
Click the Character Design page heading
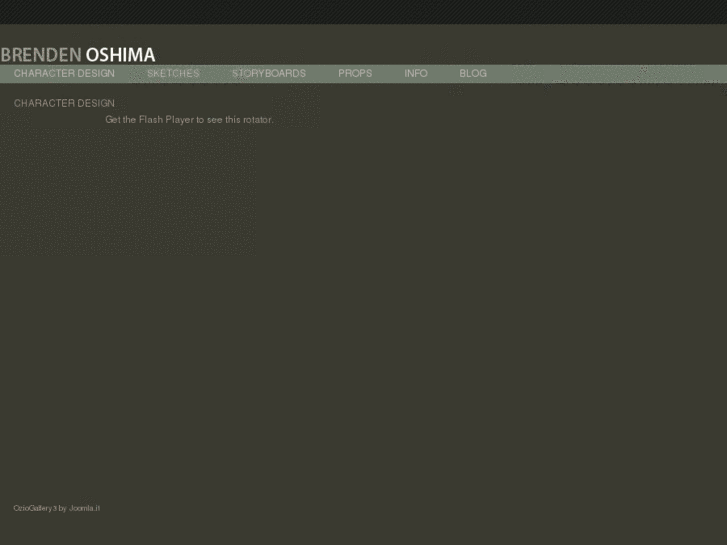pyautogui.click(x=64, y=103)
